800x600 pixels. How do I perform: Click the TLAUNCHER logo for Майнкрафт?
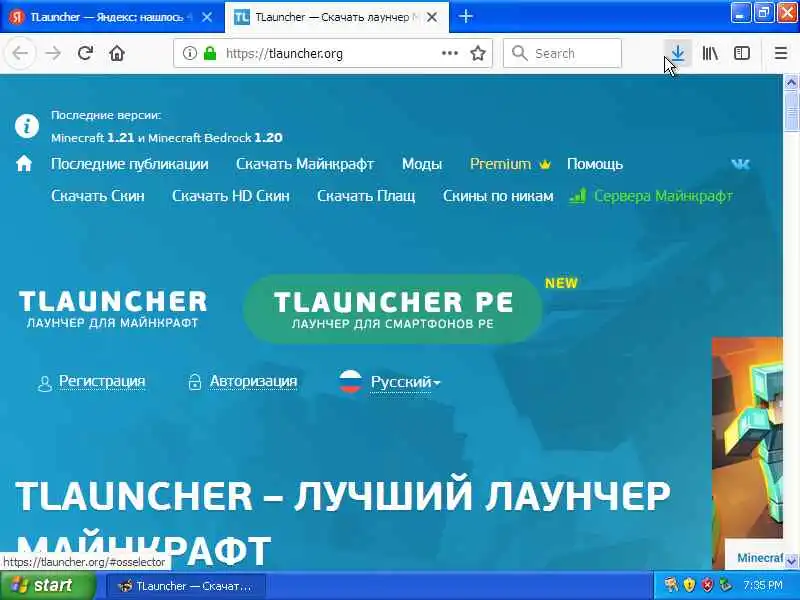(113, 308)
